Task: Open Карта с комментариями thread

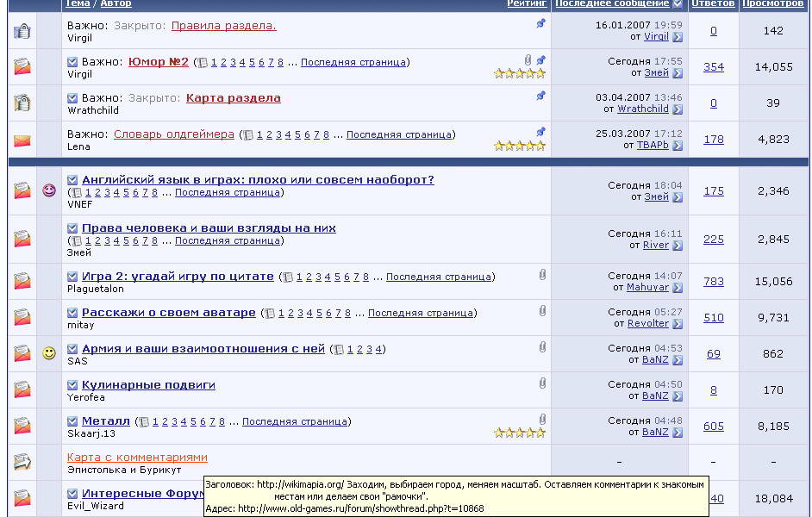Action: tap(137, 458)
